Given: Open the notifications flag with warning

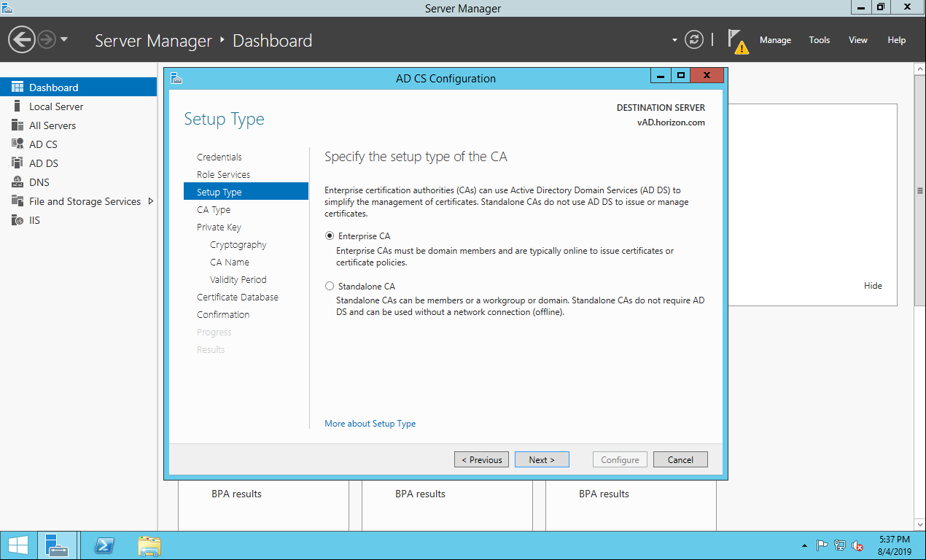Looking at the screenshot, I should point(737,41).
